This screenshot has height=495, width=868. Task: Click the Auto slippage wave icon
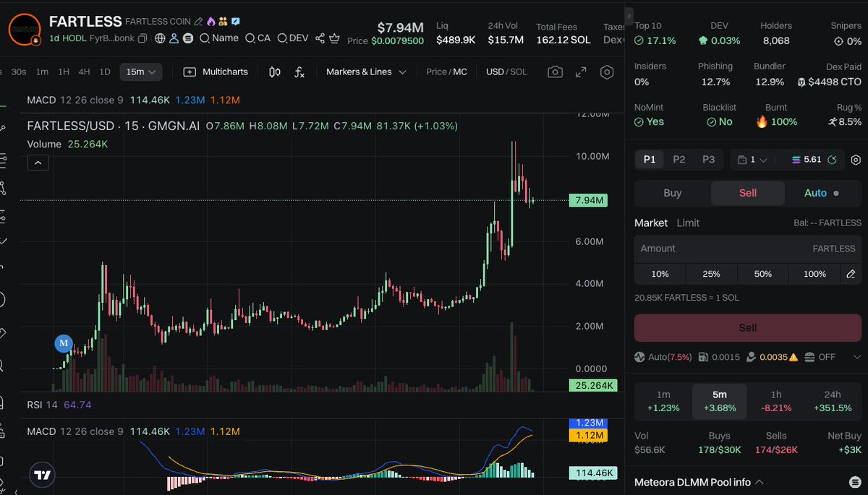(x=639, y=357)
